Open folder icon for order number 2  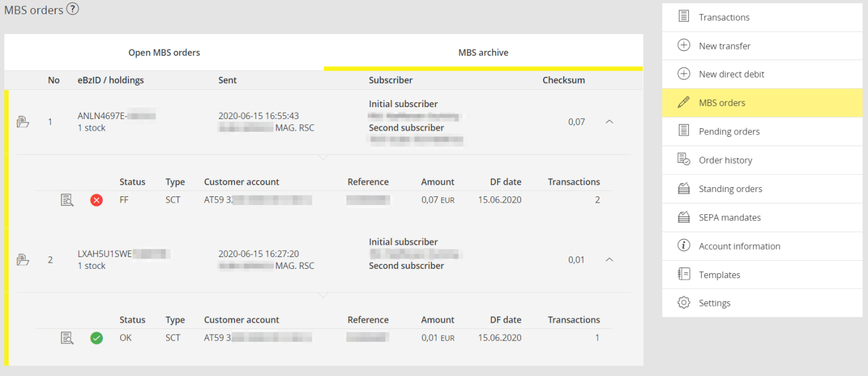[x=23, y=260]
